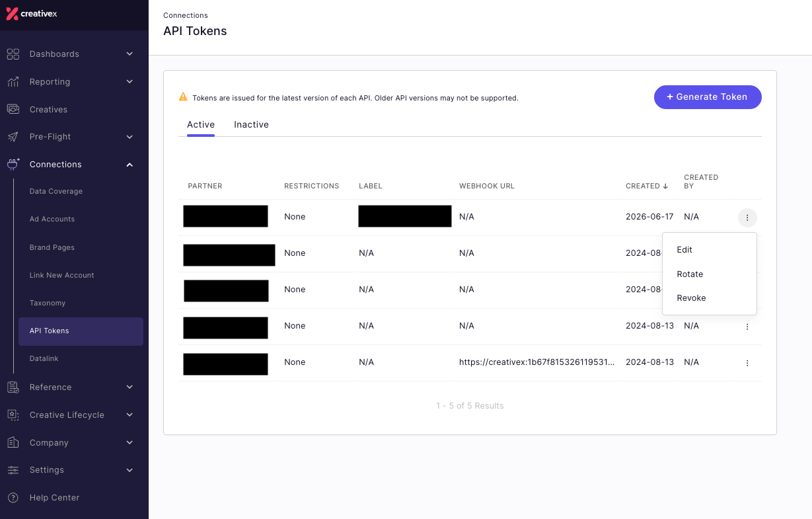The height and width of the screenshot is (519, 812).
Task: Click the Creative Lifecycle icon
Action: (x=13, y=415)
